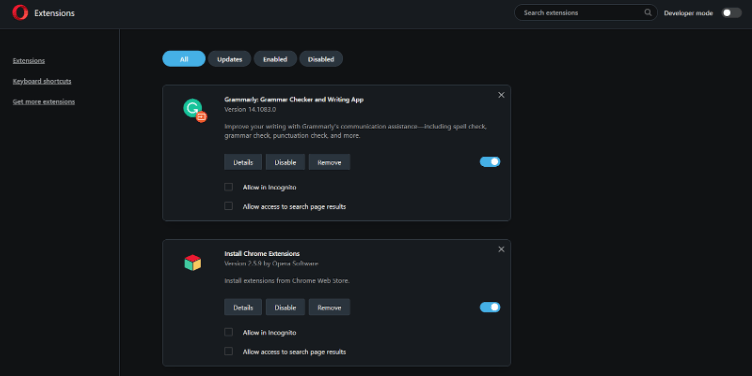Viewport: 752px width, 376px height.
Task: Remove the Grammarly extension
Action: click(x=329, y=162)
